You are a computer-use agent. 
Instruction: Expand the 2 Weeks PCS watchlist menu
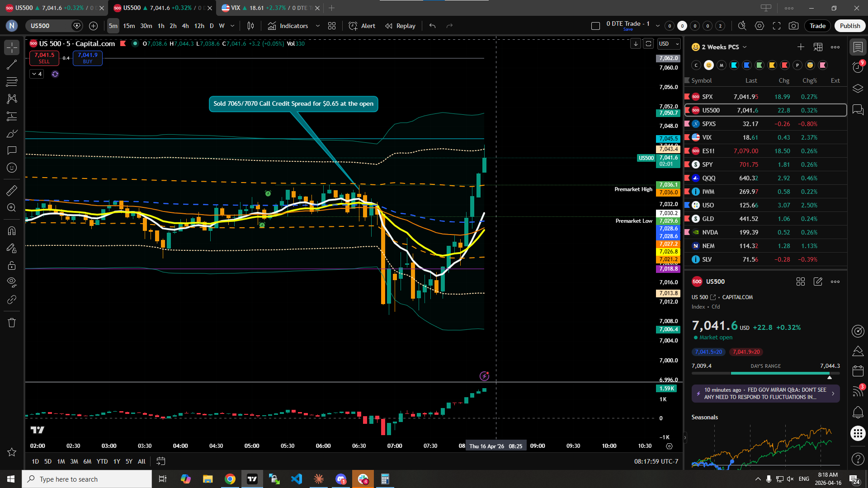click(724, 47)
